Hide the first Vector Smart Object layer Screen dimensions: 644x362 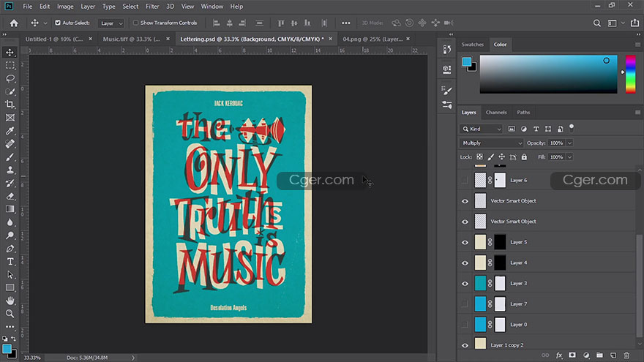click(x=465, y=201)
